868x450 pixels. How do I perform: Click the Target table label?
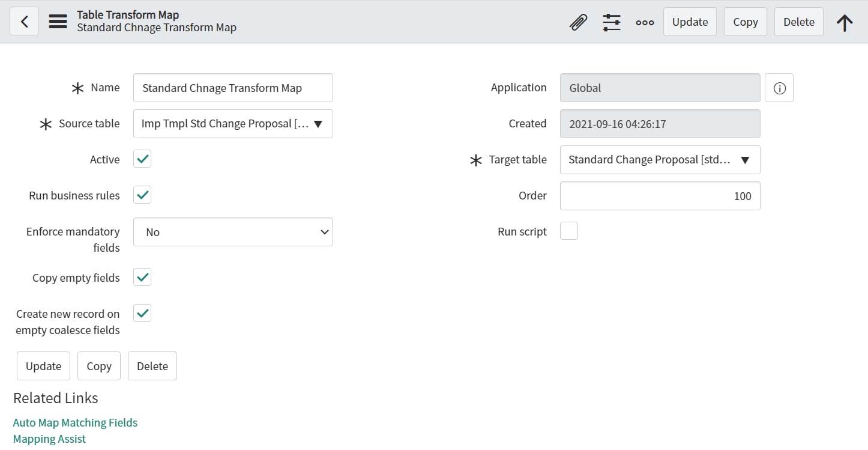pos(518,159)
